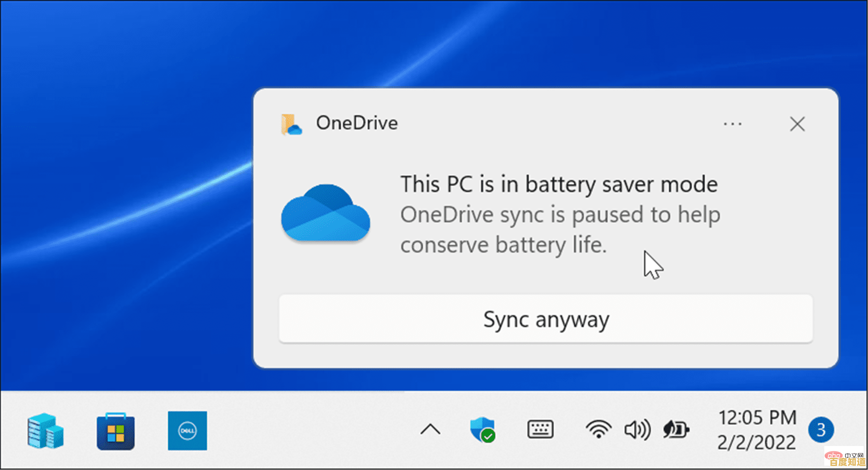Open Windows Security from the system tray
Image resolution: width=868 pixels, height=470 pixels.
[x=483, y=430]
